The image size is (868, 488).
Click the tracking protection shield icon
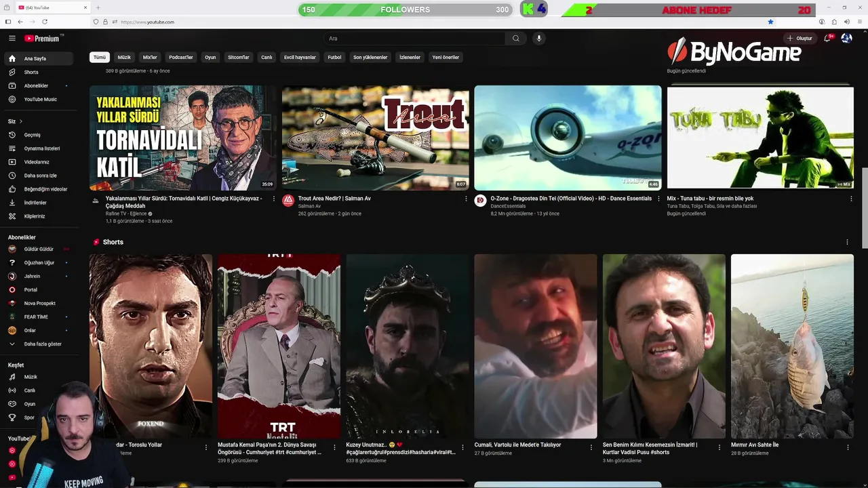pyautogui.click(x=96, y=22)
